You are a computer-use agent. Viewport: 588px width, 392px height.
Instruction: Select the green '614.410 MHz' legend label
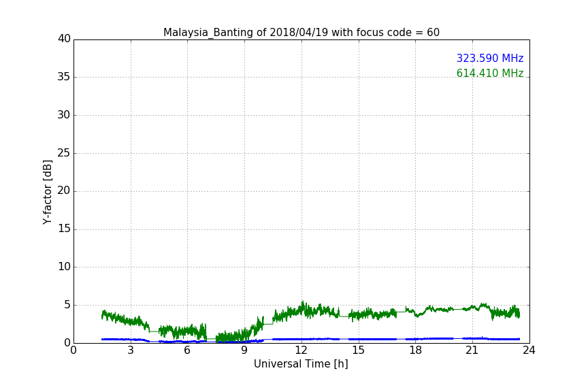(490, 73)
